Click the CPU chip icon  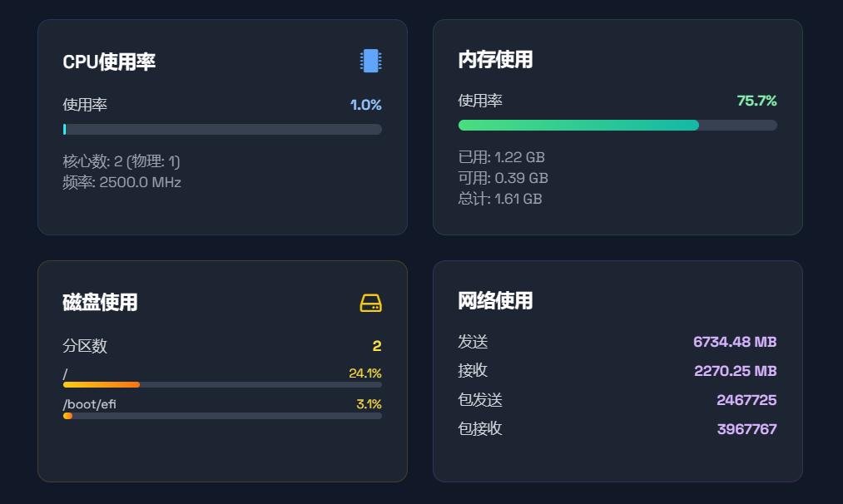pos(369,61)
